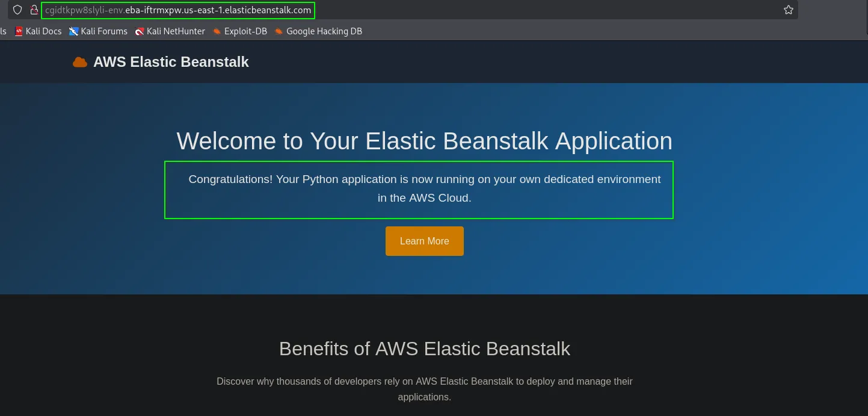
Task: Bookmark this page with the star icon
Action: (788, 10)
